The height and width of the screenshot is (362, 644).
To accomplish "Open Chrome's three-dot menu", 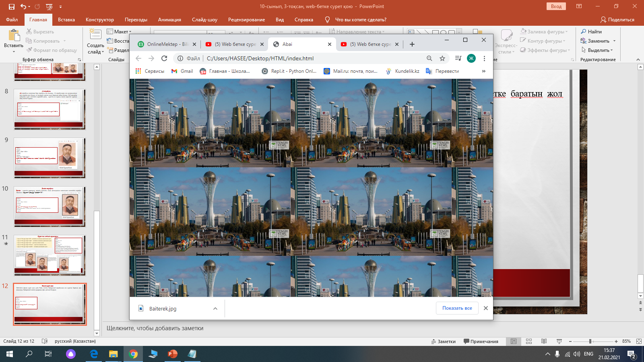I will click(484, 58).
